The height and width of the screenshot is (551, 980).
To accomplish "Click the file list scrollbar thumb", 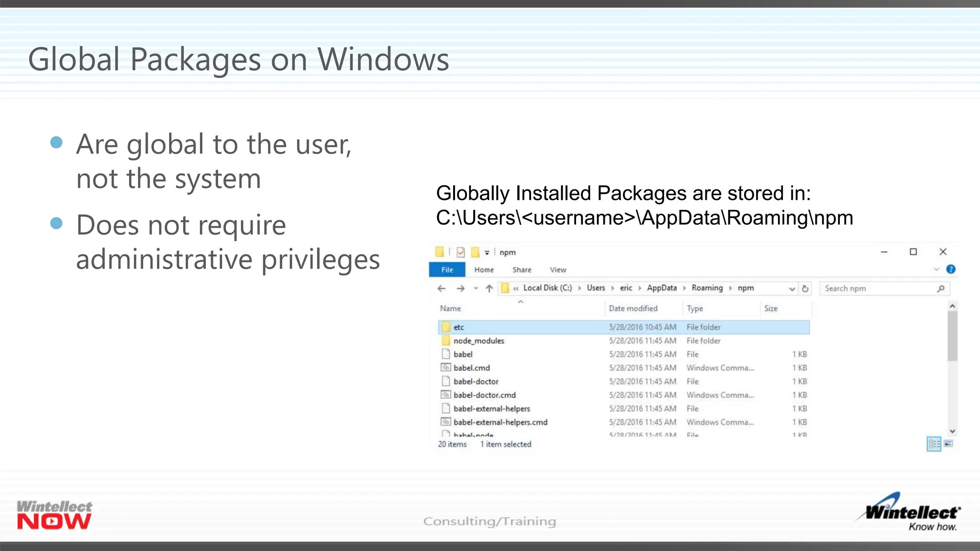I will pos(952,336).
